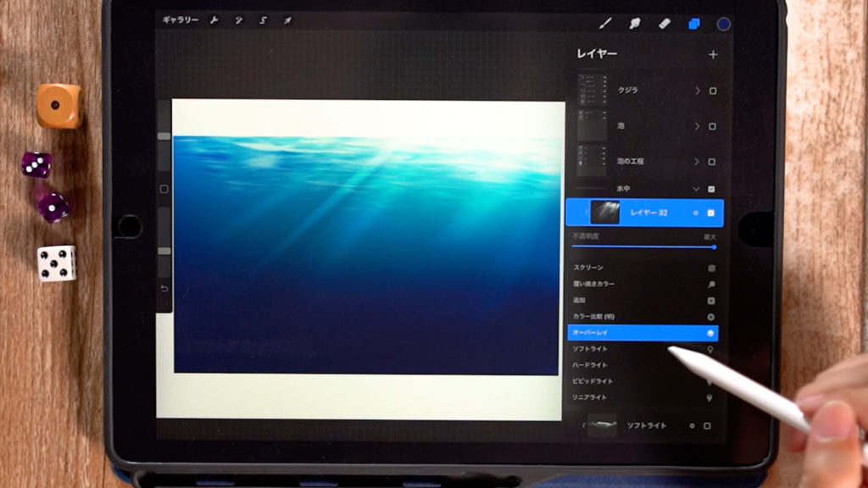Add a new layer with plus button
The width and height of the screenshot is (868, 488).
coord(713,54)
